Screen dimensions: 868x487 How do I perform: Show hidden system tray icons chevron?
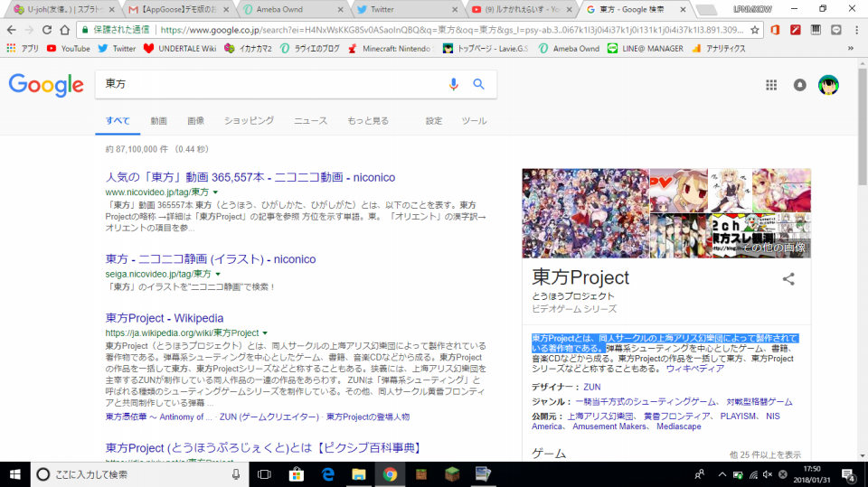point(722,474)
